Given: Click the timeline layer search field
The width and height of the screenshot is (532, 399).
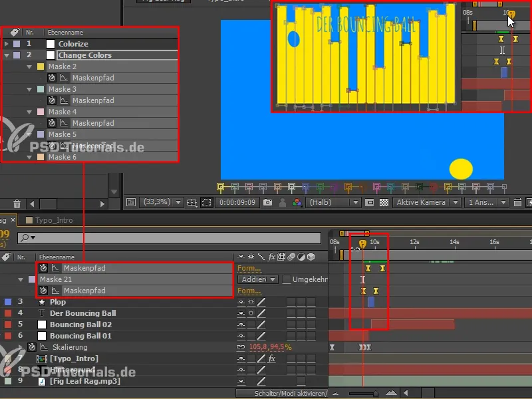Looking at the screenshot, I should pos(169,238).
